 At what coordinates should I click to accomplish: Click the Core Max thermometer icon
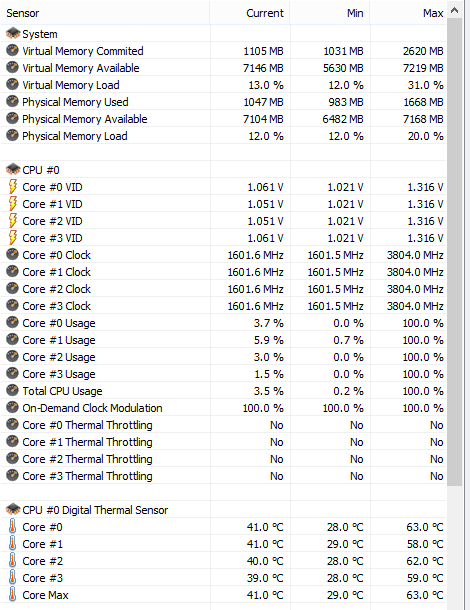12,595
